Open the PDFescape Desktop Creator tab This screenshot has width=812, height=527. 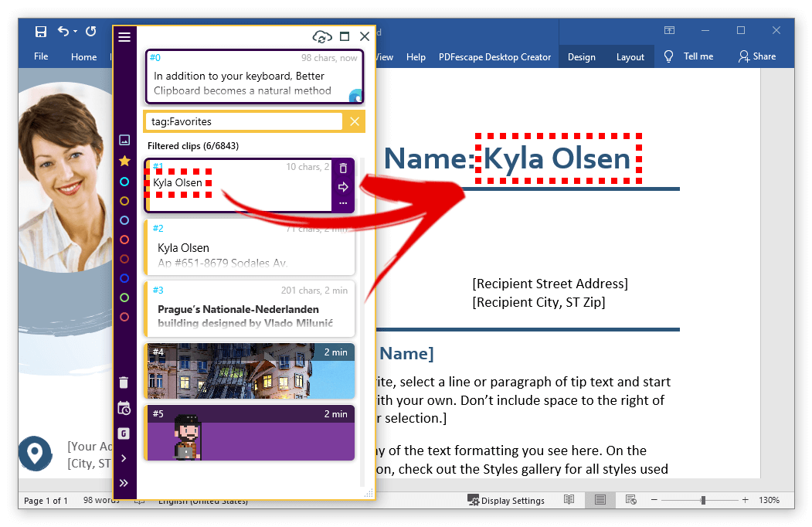pyautogui.click(x=494, y=57)
